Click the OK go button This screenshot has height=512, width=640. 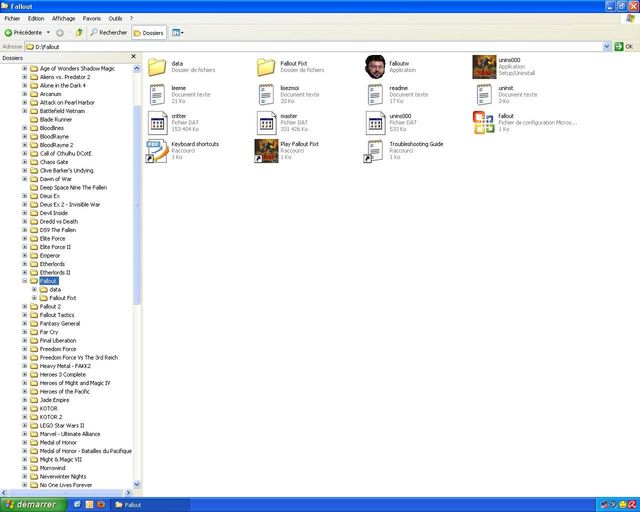pyautogui.click(x=624, y=47)
